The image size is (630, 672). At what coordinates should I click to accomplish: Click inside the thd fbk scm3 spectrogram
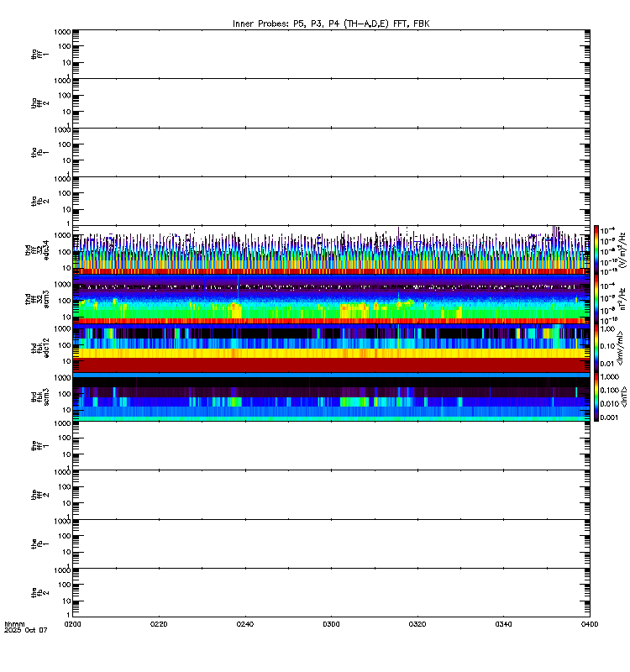pos(331,396)
